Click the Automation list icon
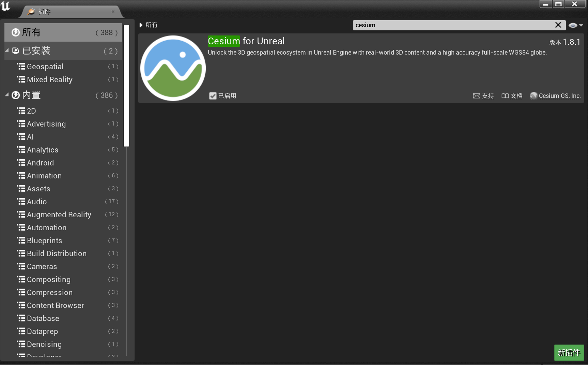Viewport: 588px width, 365px height. point(21,228)
